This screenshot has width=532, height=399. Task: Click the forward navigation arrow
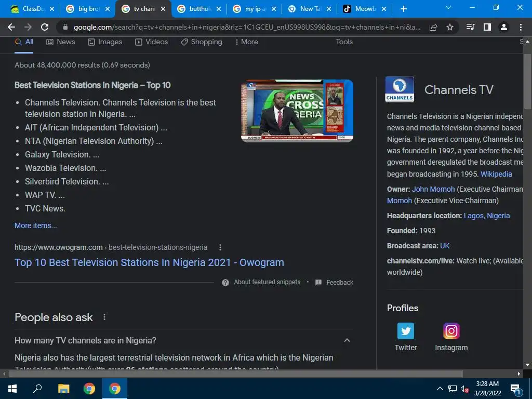click(x=28, y=27)
